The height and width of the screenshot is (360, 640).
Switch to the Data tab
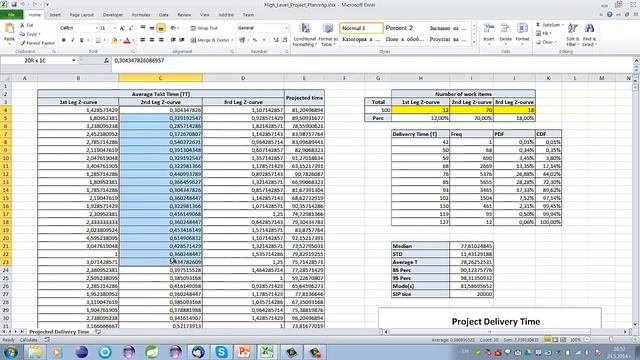point(164,15)
